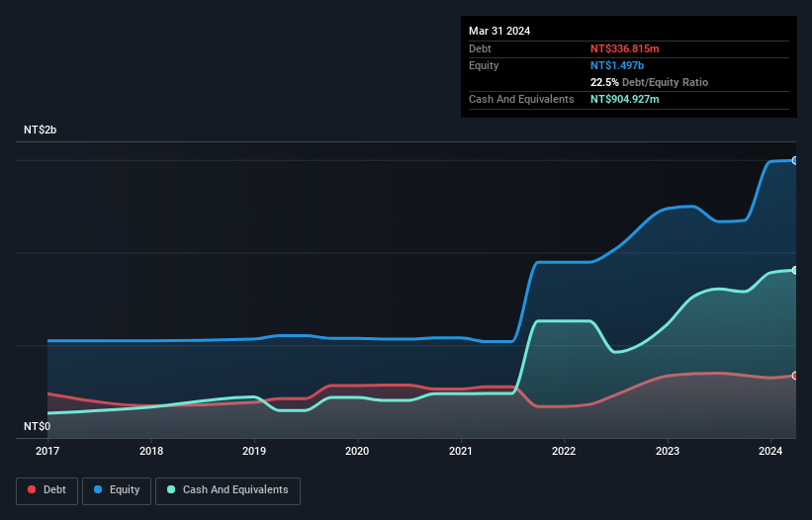Click the NT$904.927m cash value
The image size is (812, 520).
point(624,99)
